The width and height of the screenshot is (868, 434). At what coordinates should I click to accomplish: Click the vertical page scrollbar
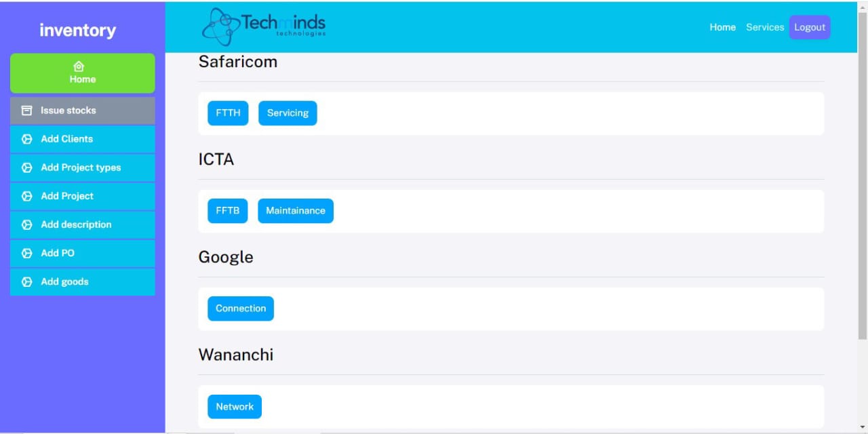pyautogui.click(x=862, y=176)
